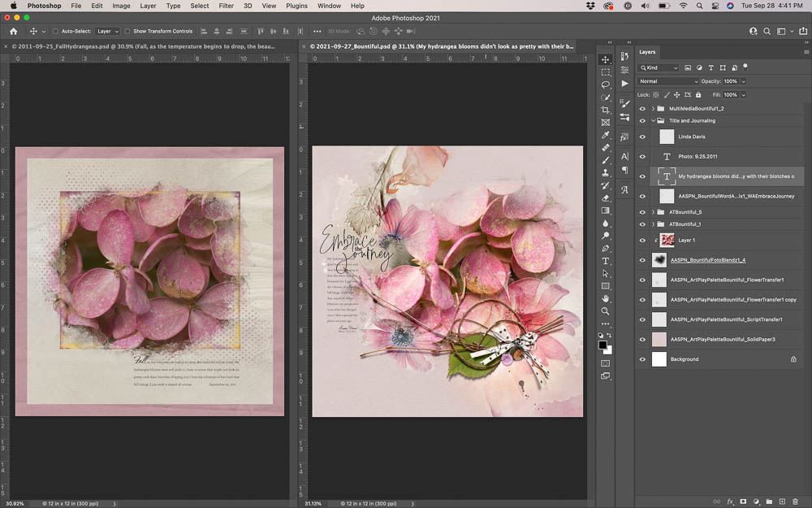This screenshot has height=508, width=812.
Task: Click the white background color swatch
Action: coord(608,351)
